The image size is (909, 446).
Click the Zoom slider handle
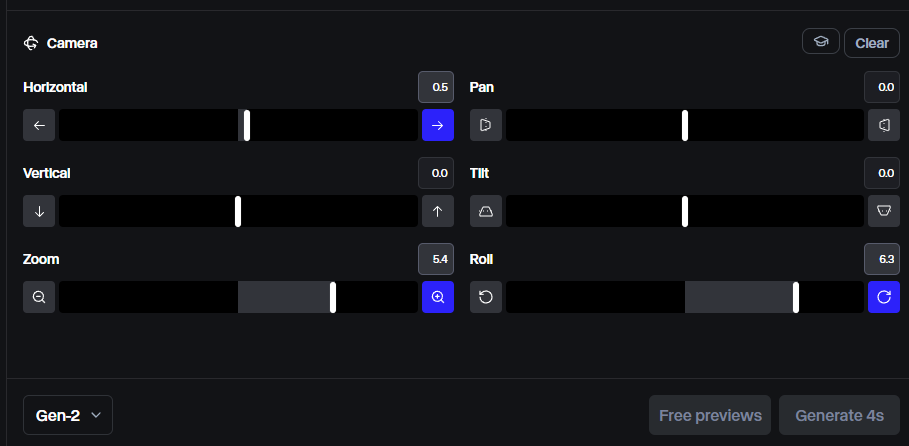(333, 297)
